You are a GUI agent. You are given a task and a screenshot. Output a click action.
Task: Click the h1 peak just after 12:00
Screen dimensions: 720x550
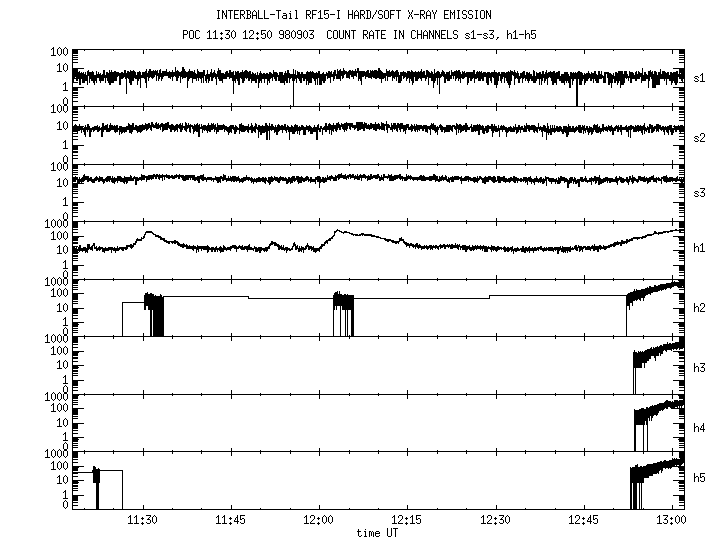pos(338,232)
